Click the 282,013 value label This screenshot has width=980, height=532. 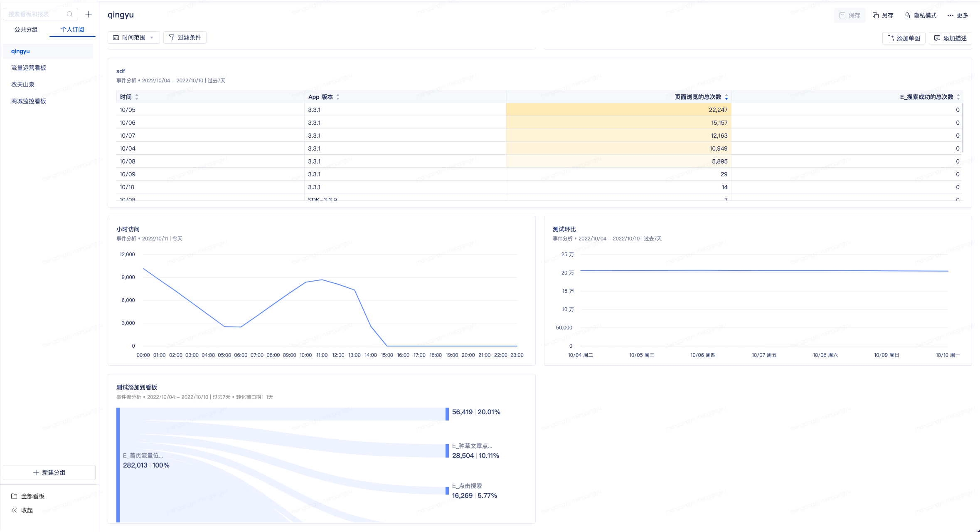click(x=135, y=465)
